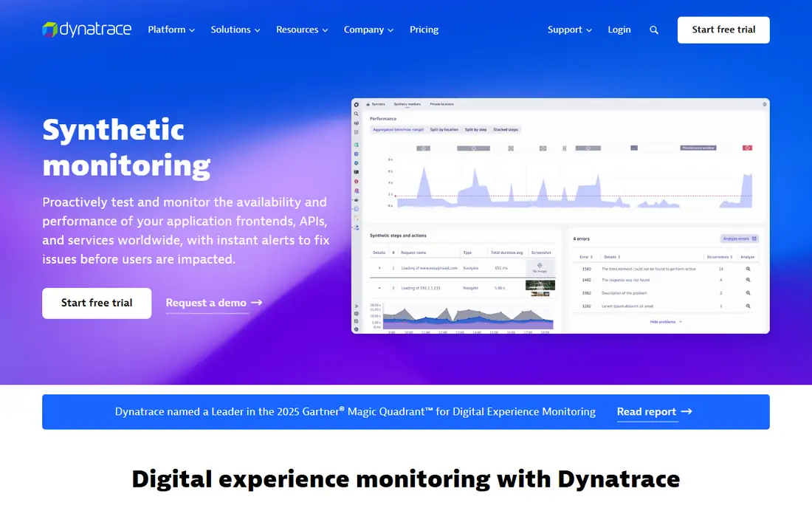The image size is (812, 508).
Task: Click the 'Synthetic steps and actions' heading
Action: coord(398,236)
